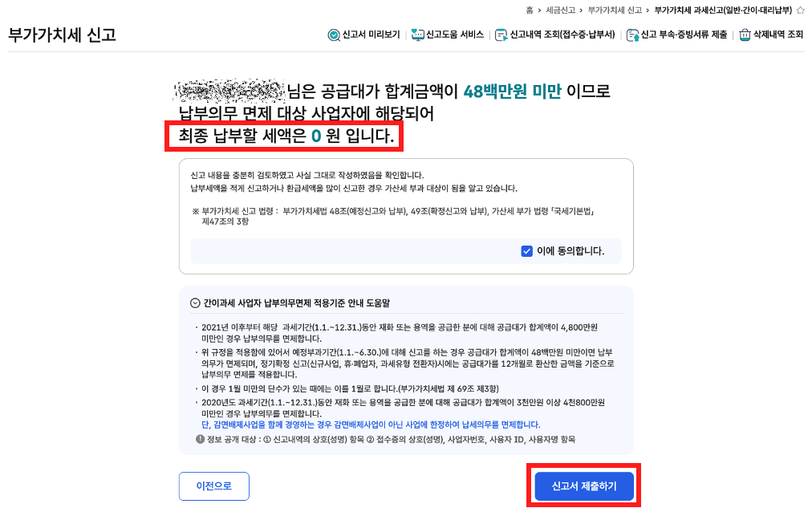Screen dimensions: 812x512
Task: Collapse the 간이과세 사업자 납부의무면제 도움말 section
Action: point(195,303)
